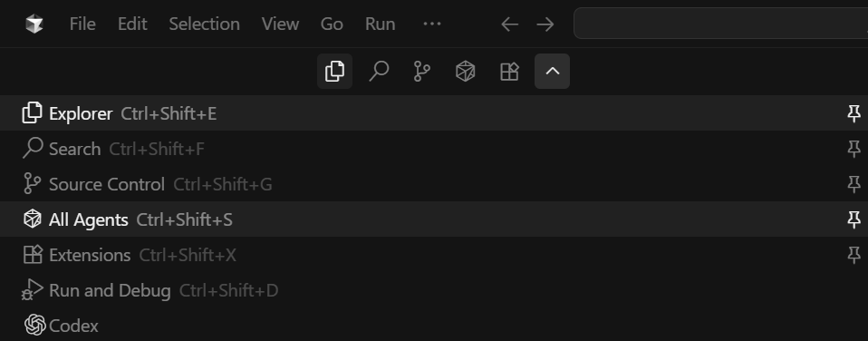Go back with the left arrow

tap(509, 24)
